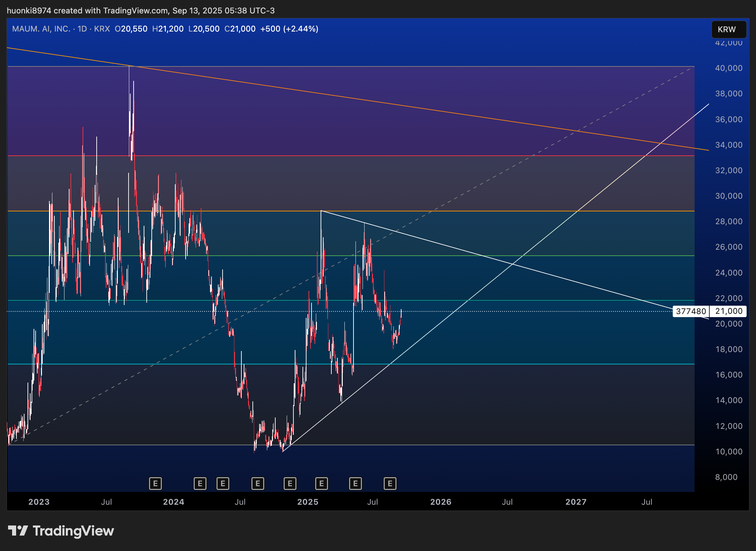Open the KRW currency selector
This screenshot has height=551, width=756.
(728, 30)
